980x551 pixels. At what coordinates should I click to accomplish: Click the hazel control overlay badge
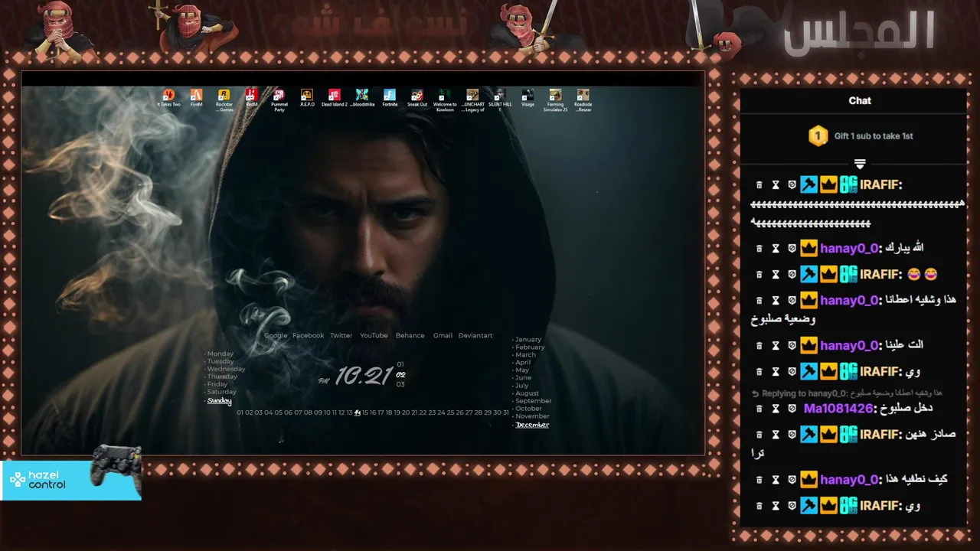coord(71,480)
